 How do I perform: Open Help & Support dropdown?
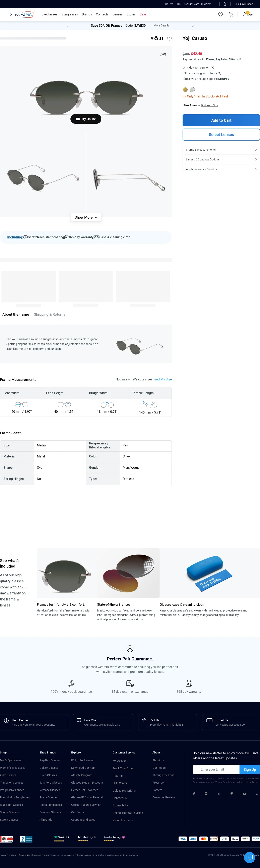coord(246,4)
